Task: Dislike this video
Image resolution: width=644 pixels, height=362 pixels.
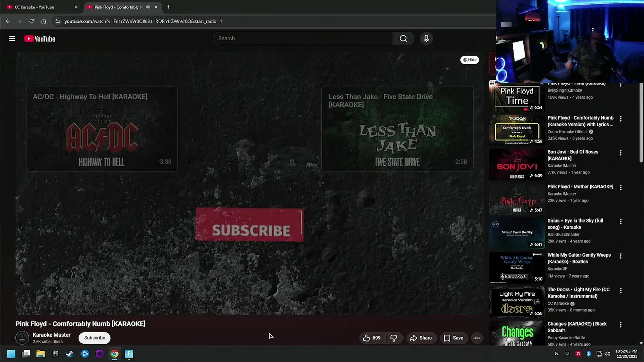Action: pos(394,338)
